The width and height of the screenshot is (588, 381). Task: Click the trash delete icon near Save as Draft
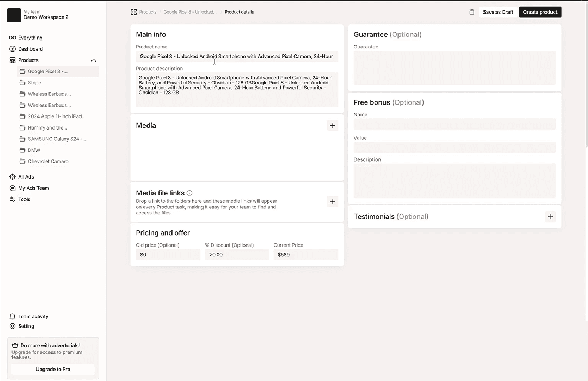(471, 12)
